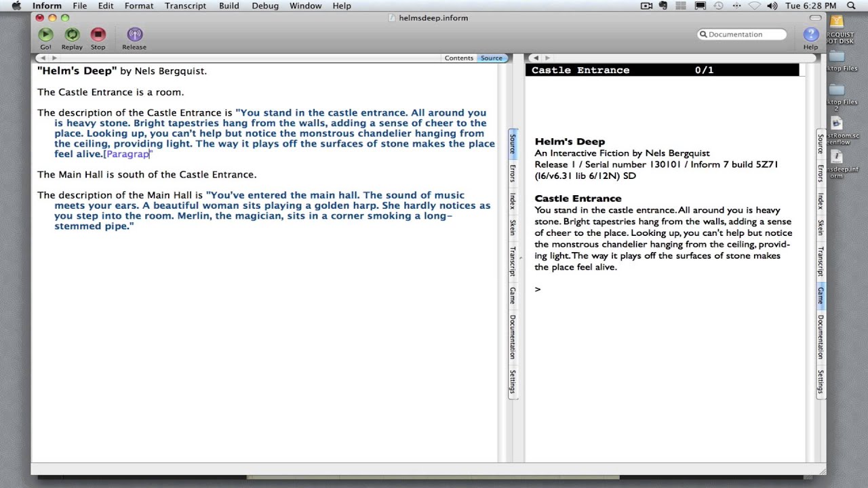Run the story with the Go! button
The width and height of the screenshot is (868, 488).
(x=45, y=35)
